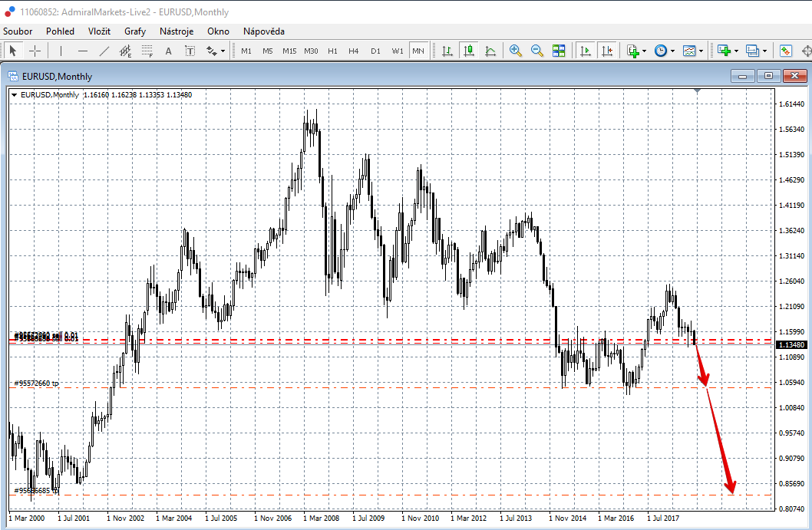This screenshot has width=812, height=530.
Task: Close the EURUSD,Monthly chart window
Action: pos(794,76)
